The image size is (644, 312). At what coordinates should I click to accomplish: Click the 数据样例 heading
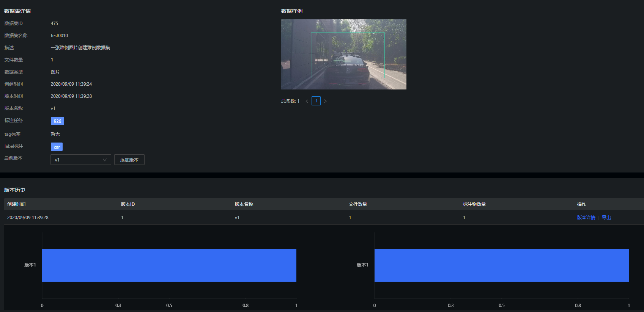tap(292, 11)
